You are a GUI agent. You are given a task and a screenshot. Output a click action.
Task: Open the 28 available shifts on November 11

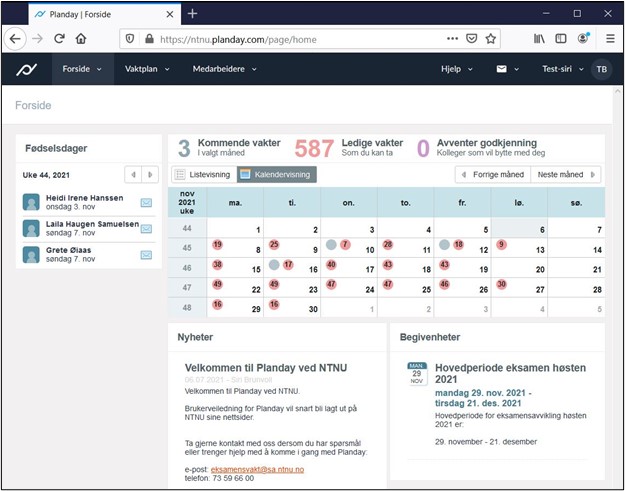[x=388, y=244]
